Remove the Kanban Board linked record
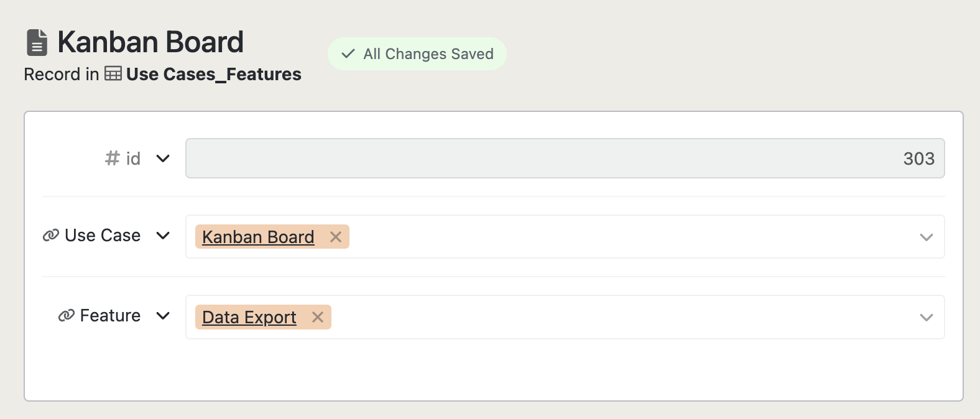Screen dimensions: 980x419 click(335, 237)
